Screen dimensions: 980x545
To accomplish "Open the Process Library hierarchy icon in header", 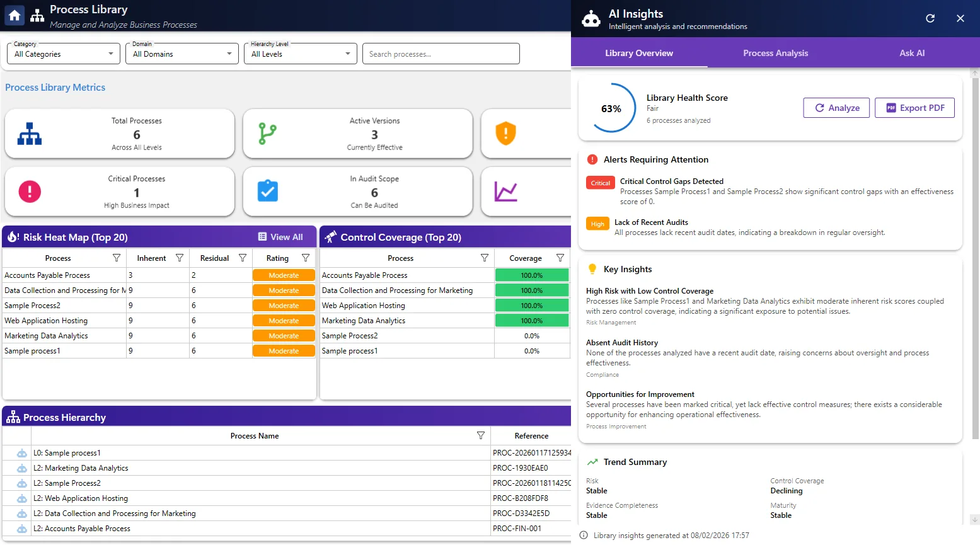I will (x=37, y=16).
